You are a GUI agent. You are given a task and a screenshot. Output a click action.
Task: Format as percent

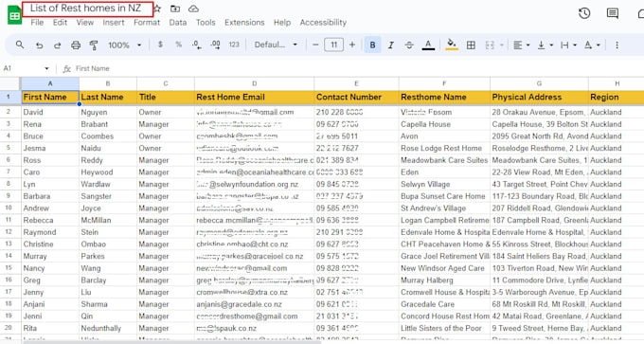coord(178,45)
